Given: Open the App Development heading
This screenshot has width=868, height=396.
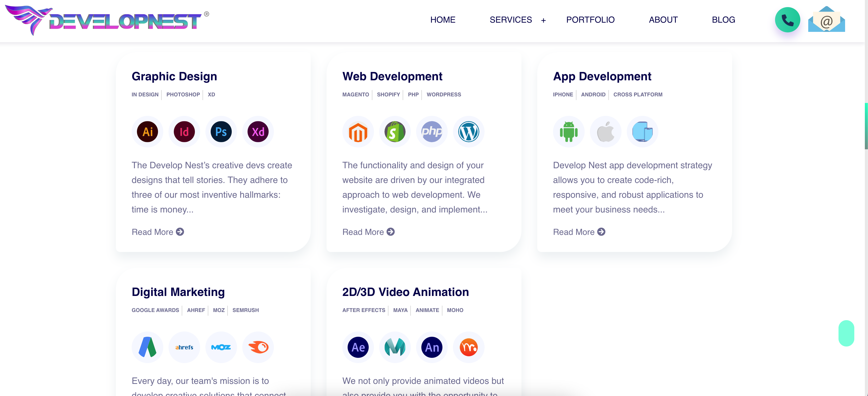Looking at the screenshot, I should [x=602, y=77].
